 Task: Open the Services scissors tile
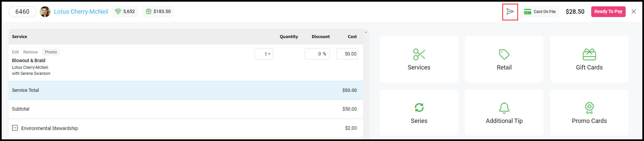point(419,59)
